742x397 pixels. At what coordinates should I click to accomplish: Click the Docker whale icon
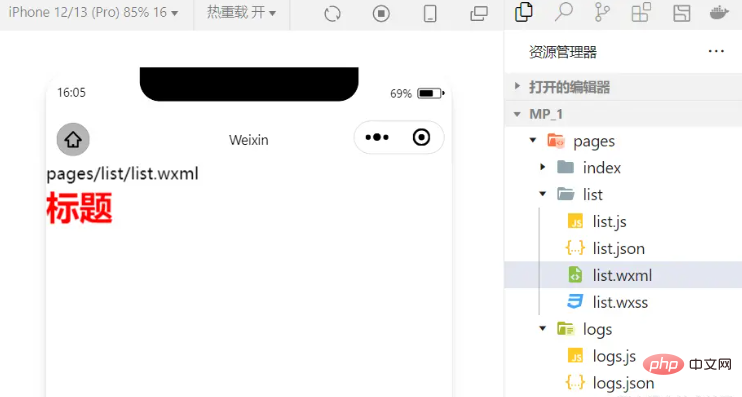tap(719, 12)
